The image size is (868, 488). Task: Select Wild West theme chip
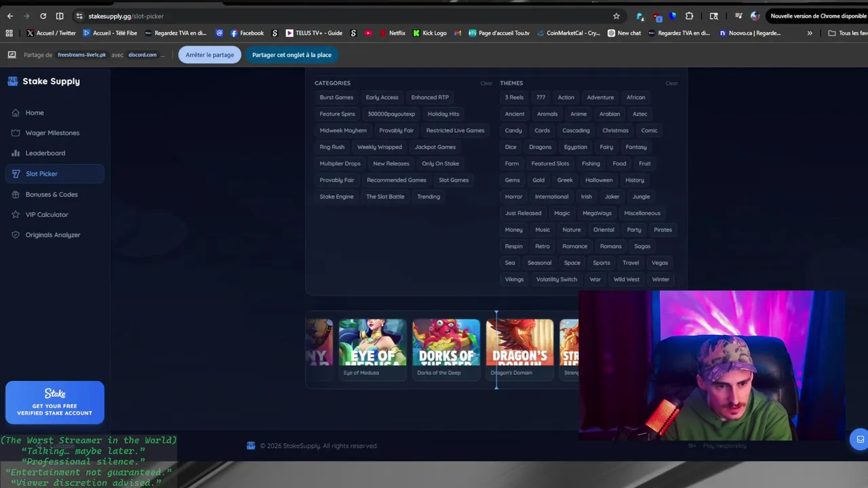pos(627,279)
